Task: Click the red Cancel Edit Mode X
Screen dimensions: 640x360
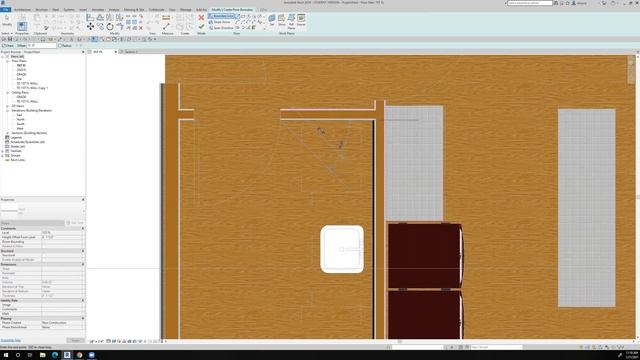Action: pyautogui.click(x=201, y=18)
